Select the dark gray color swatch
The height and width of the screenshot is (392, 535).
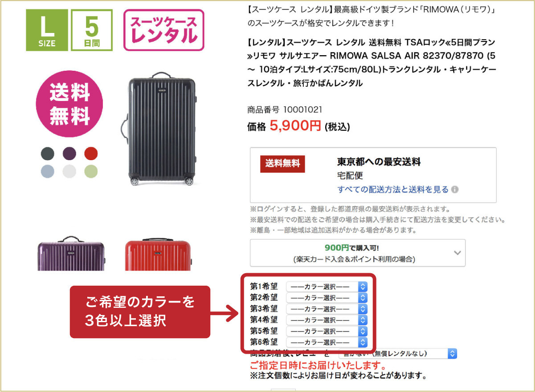47,154
